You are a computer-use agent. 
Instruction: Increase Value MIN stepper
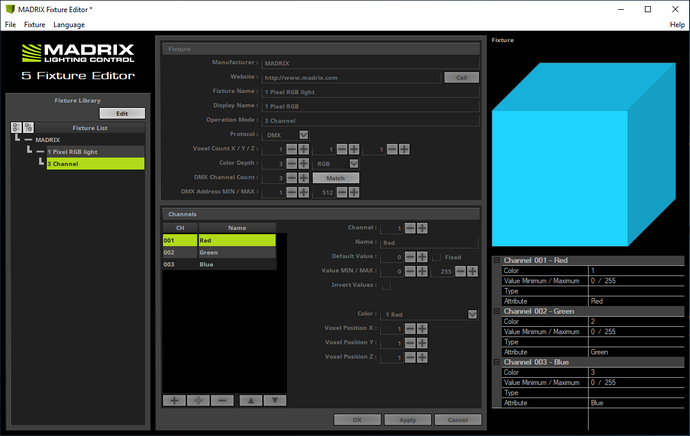[x=422, y=271]
